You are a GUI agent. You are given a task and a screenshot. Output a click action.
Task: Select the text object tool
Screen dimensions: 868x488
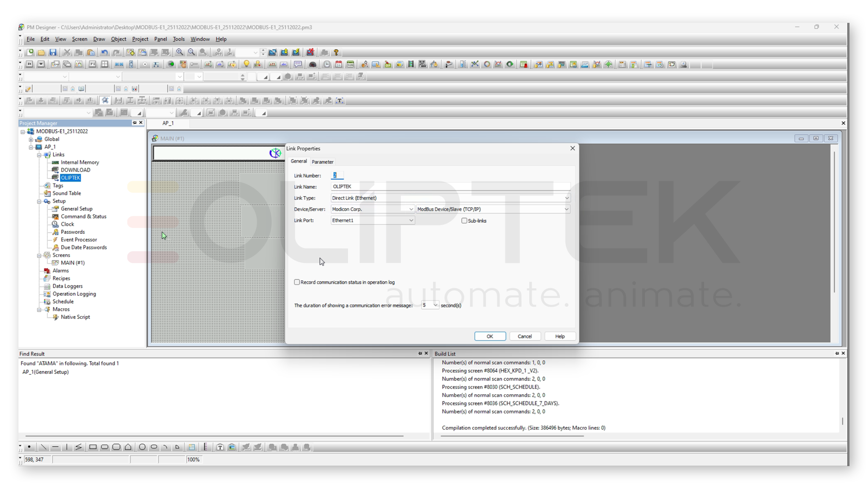[x=220, y=447]
